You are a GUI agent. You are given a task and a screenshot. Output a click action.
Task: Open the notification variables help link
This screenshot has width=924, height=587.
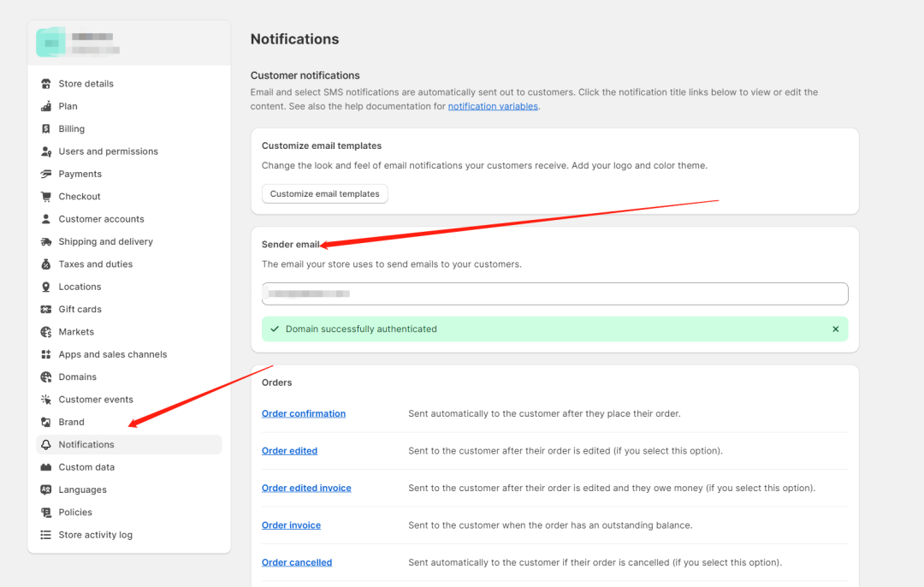pos(493,107)
